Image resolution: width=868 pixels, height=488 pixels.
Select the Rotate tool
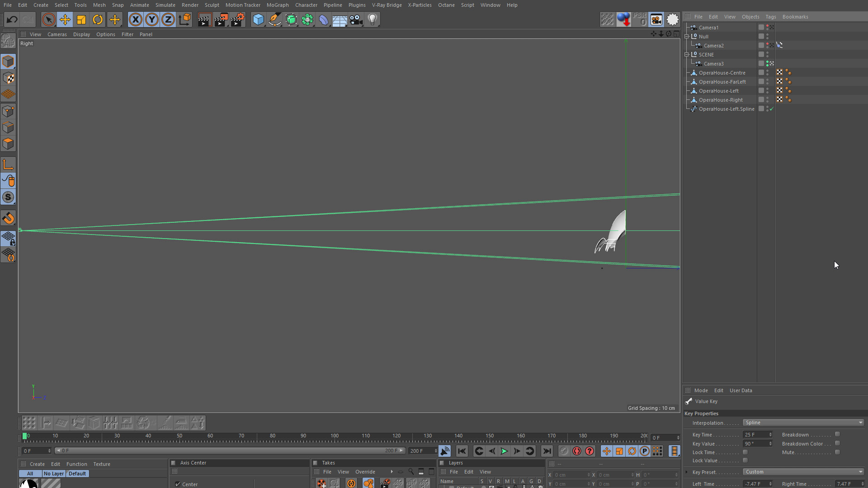98,19
